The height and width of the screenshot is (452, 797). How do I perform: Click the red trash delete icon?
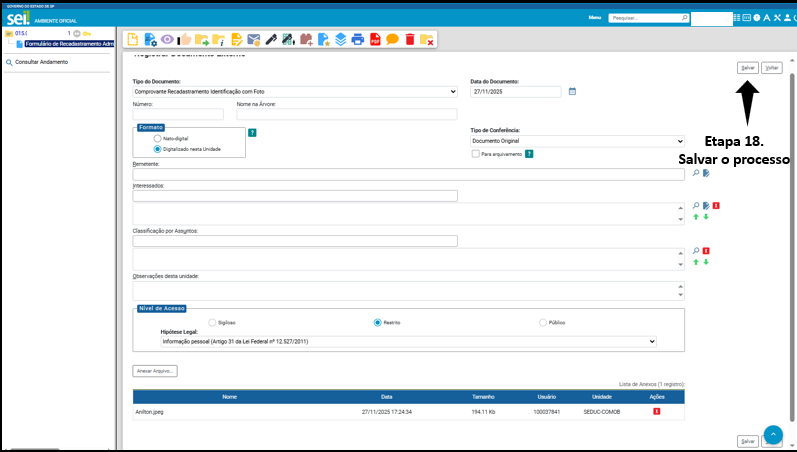[409, 40]
